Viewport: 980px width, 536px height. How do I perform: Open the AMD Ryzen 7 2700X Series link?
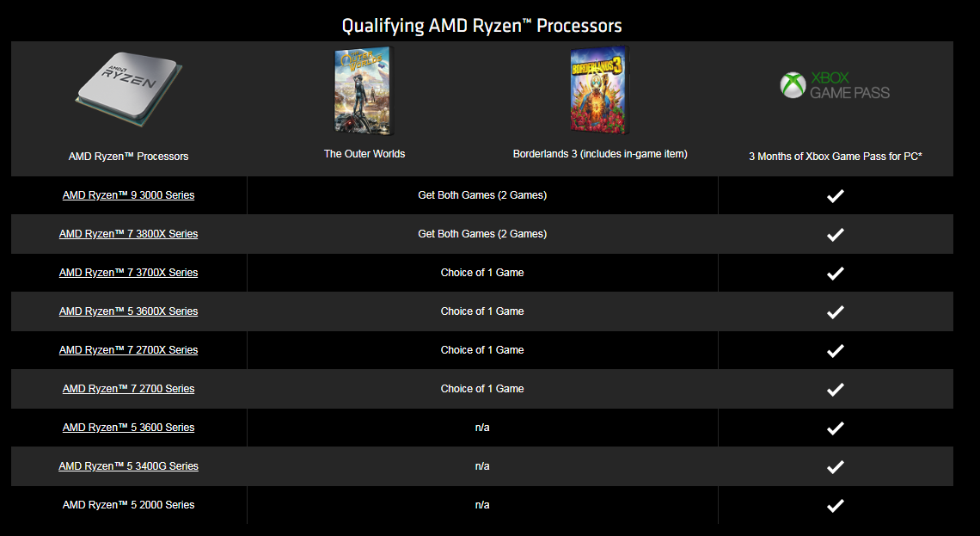point(128,350)
